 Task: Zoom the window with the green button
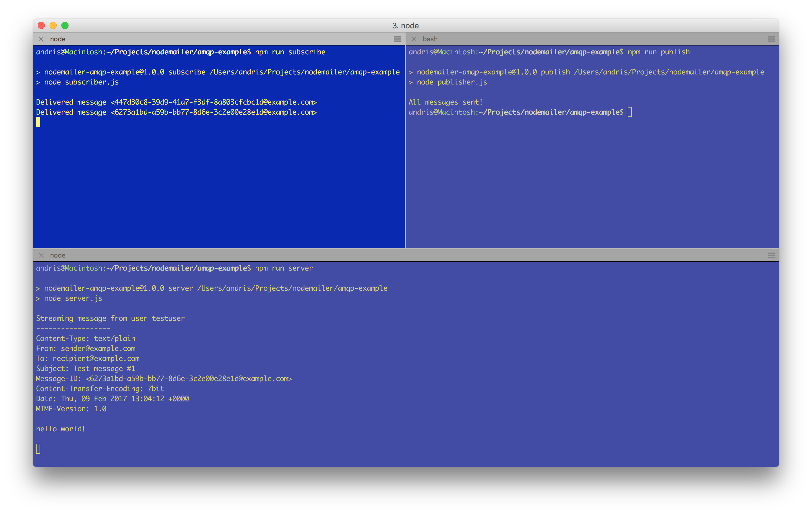(65, 26)
